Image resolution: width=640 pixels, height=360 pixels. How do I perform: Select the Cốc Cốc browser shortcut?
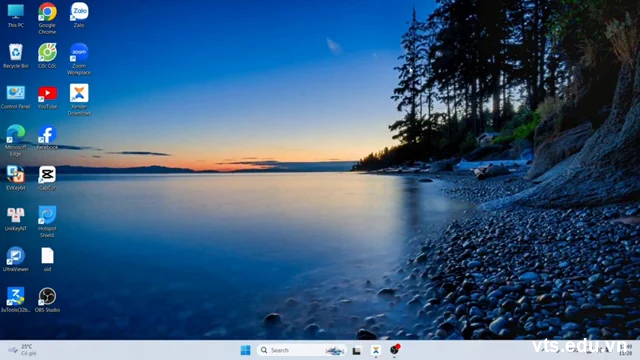click(x=47, y=56)
